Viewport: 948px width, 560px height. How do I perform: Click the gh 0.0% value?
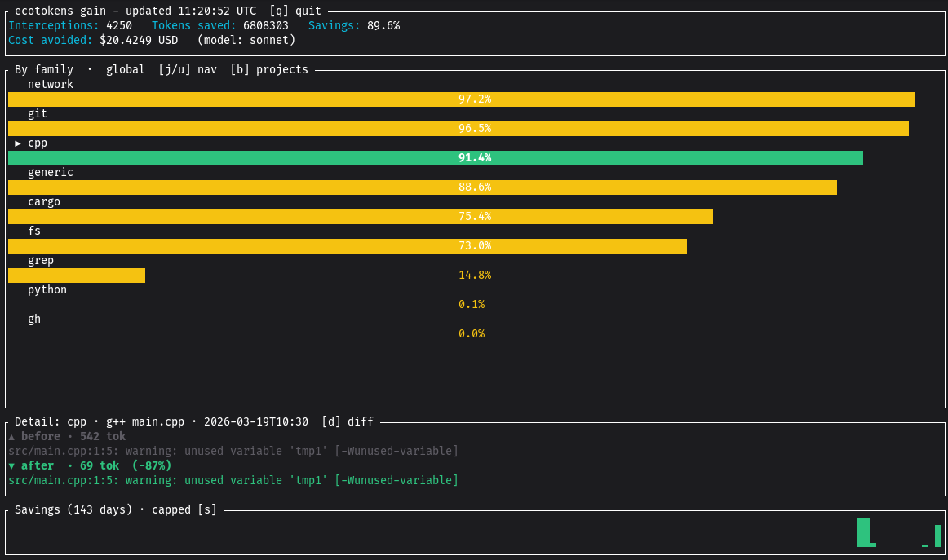click(472, 333)
